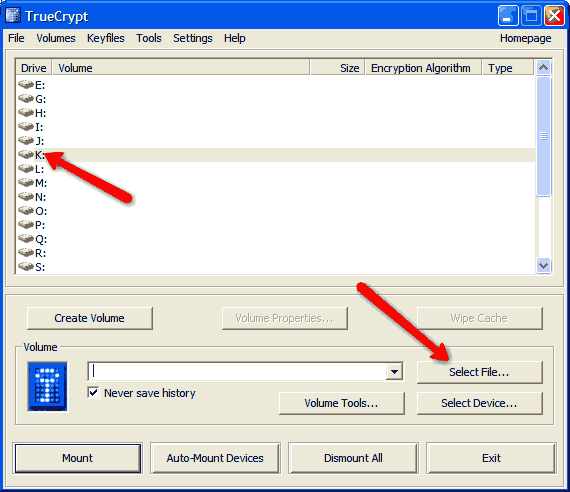Click the drive list scroll-up arrow
Image resolution: width=570 pixels, height=492 pixels.
coord(543,68)
